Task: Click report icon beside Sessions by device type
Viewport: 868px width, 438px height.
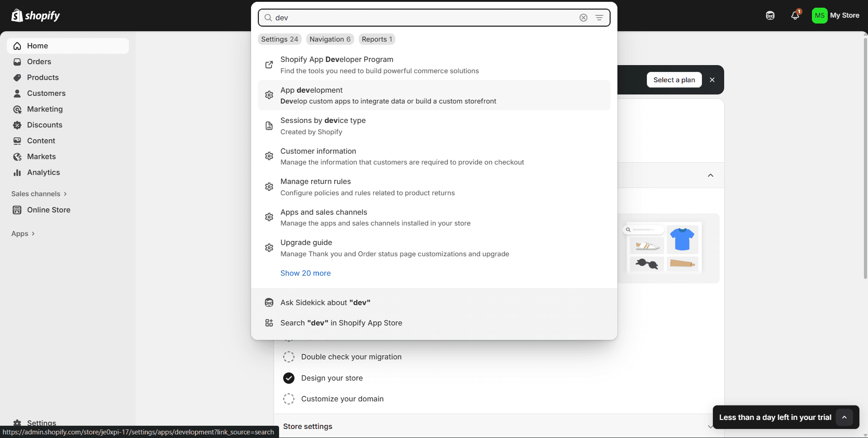Action: [x=269, y=126]
